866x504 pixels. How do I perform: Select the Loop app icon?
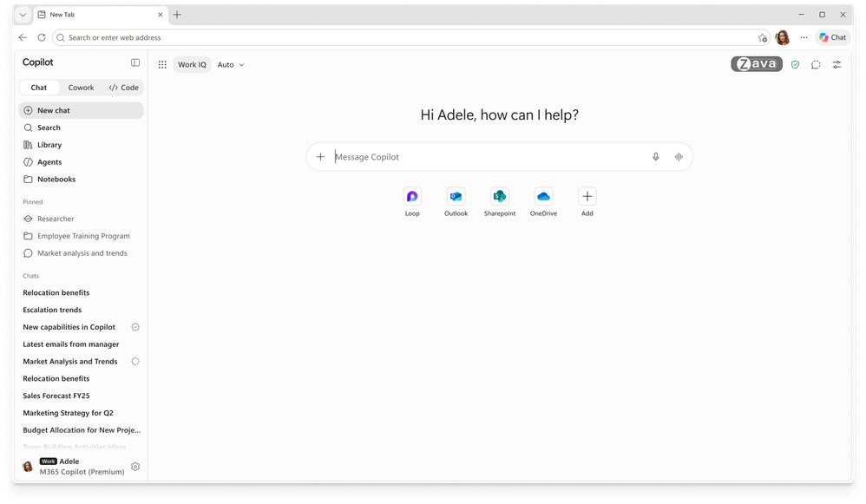(x=412, y=197)
